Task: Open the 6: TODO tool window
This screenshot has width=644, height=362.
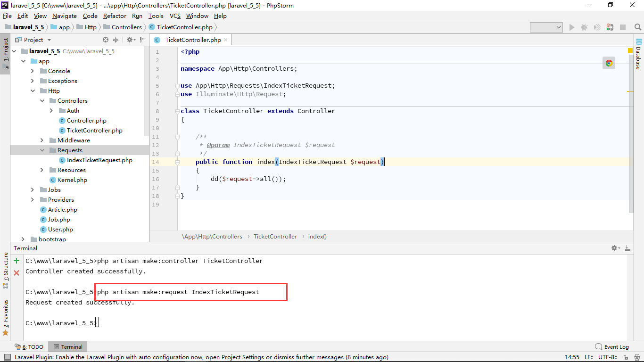Action: 29,347
